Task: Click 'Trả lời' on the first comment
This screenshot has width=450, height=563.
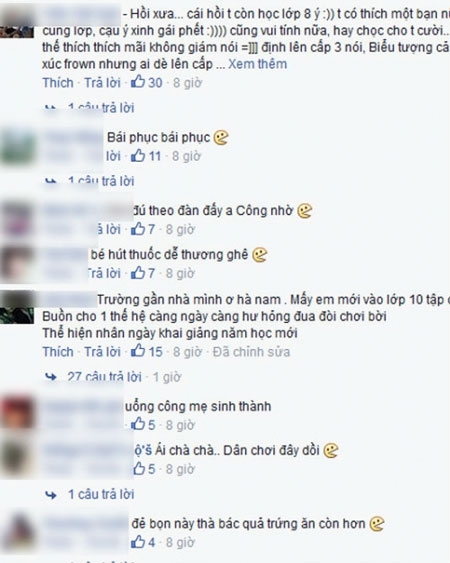Action: [x=102, y=83]
